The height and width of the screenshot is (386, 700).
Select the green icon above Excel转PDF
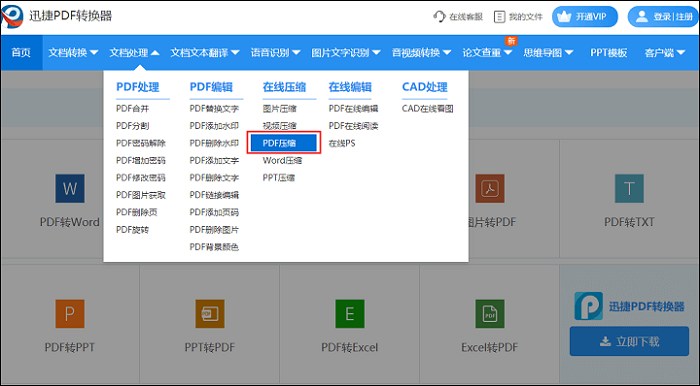[490, 314]
